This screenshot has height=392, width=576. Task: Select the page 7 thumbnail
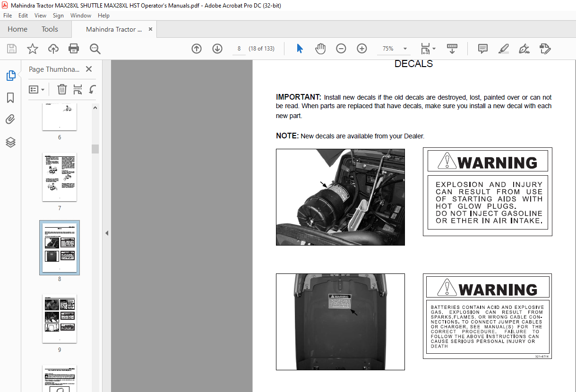tap(60, 177)
